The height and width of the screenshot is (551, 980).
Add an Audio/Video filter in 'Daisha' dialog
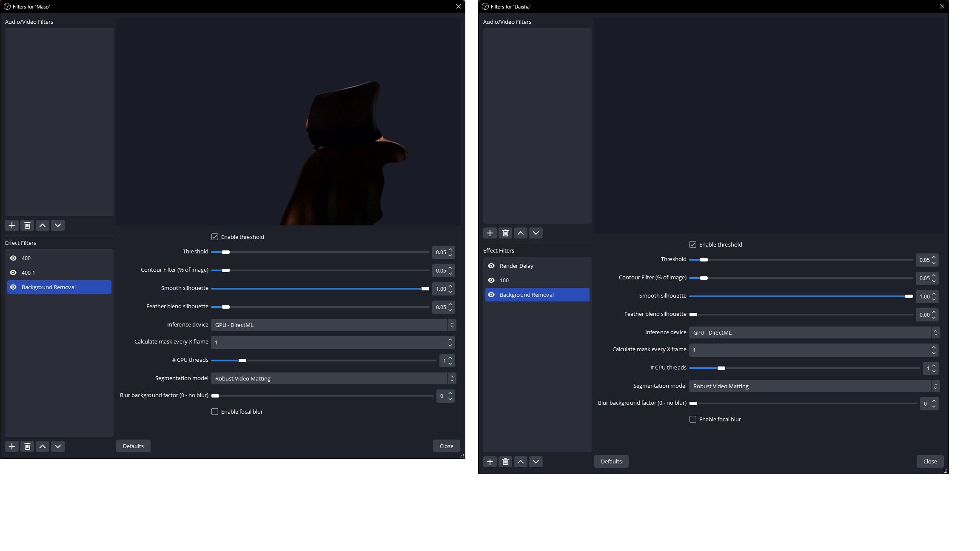coord(490,233)
